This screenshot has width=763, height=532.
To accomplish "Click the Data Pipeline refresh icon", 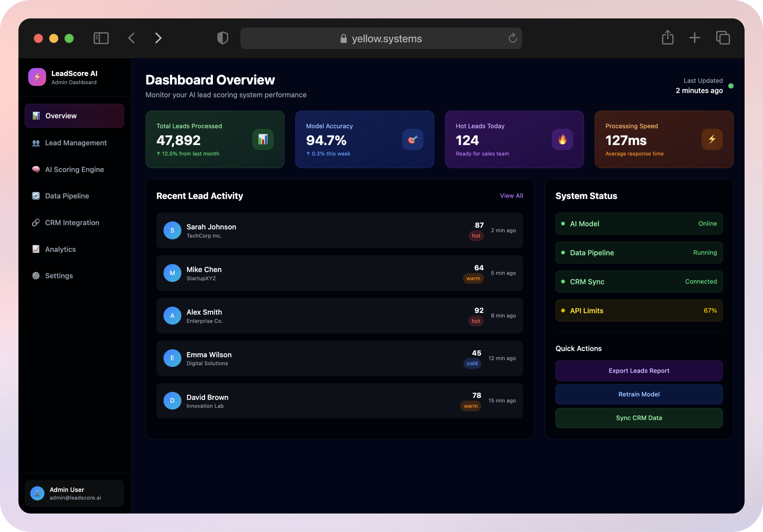I will click(36, 196).
